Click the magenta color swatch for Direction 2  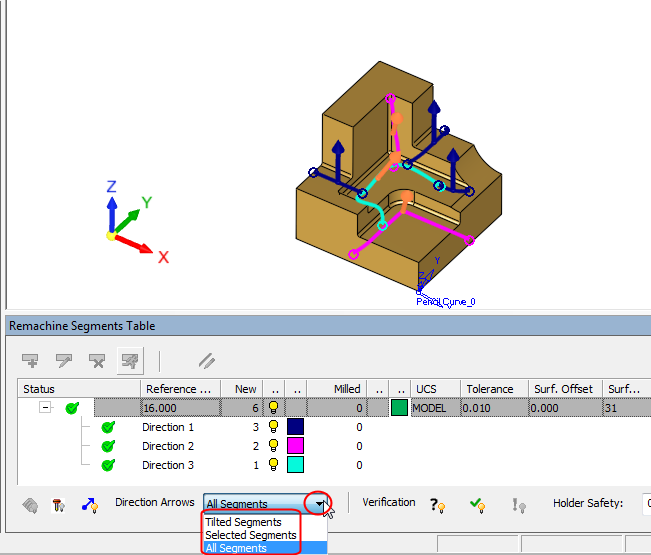pyautogui.click(x=295, y=446)
